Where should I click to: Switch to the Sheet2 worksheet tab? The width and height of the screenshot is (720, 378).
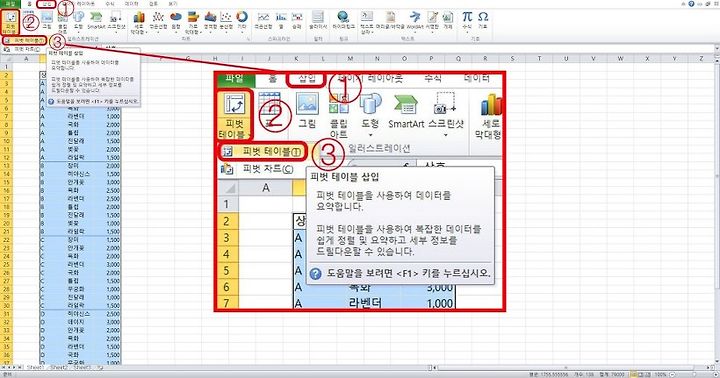59,367
